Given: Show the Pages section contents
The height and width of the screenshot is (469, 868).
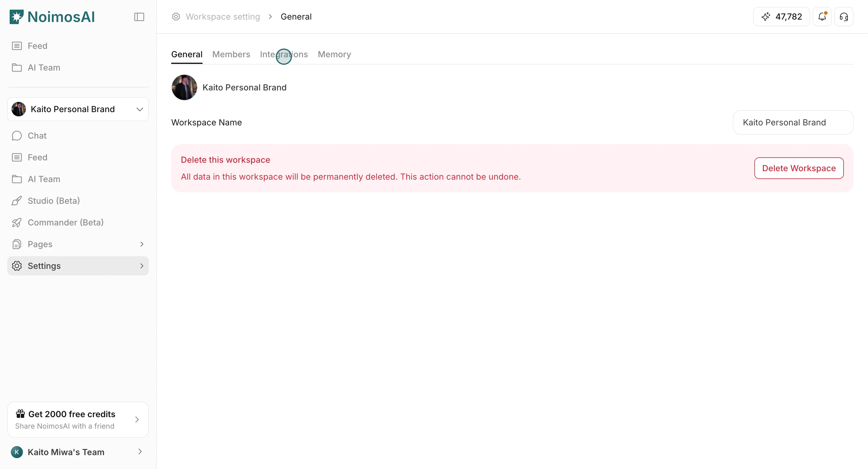Looking at the screenshot, I should [x=40, y=244].
